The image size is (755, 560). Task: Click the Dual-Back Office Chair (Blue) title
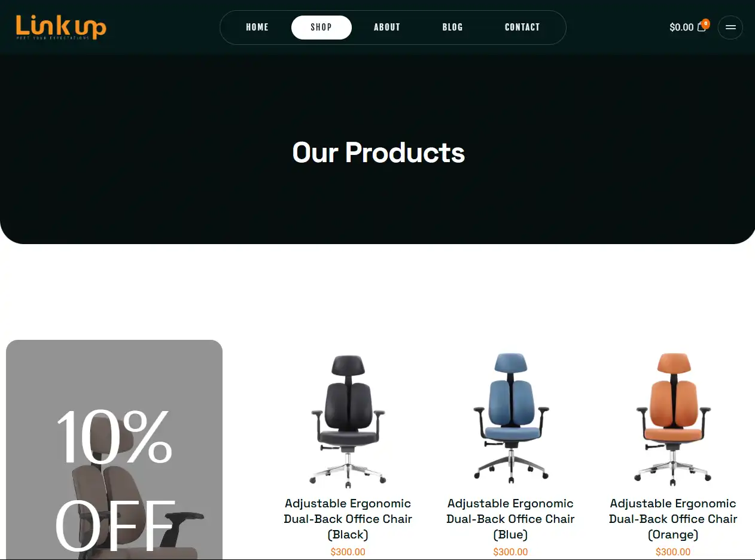(x=511, y=519)
